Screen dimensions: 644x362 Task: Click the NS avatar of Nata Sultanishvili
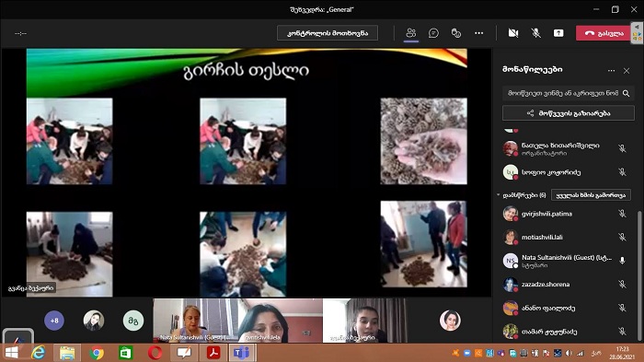(510, 261)
